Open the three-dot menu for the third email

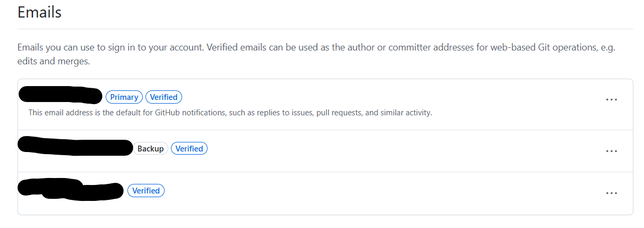(x=612, y=193)
